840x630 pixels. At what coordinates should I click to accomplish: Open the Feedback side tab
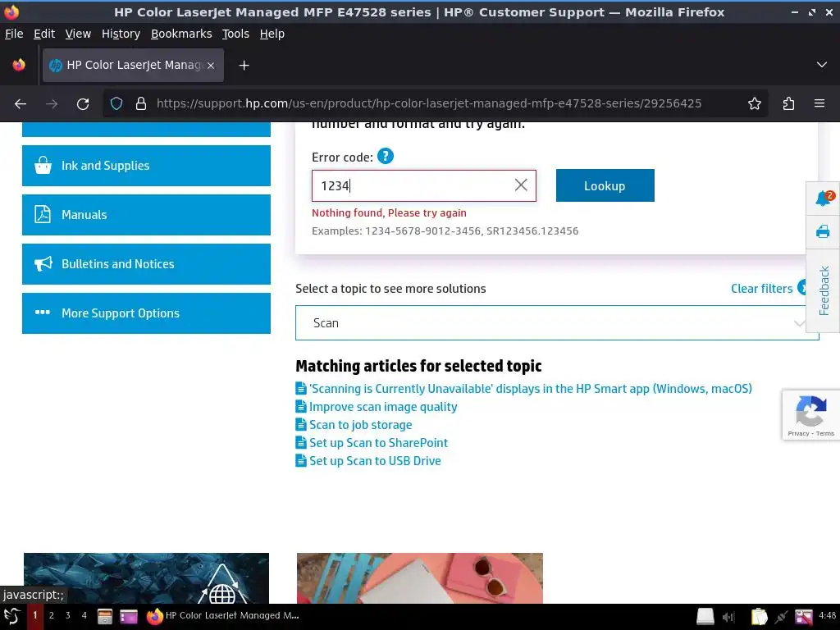[824, 291]
